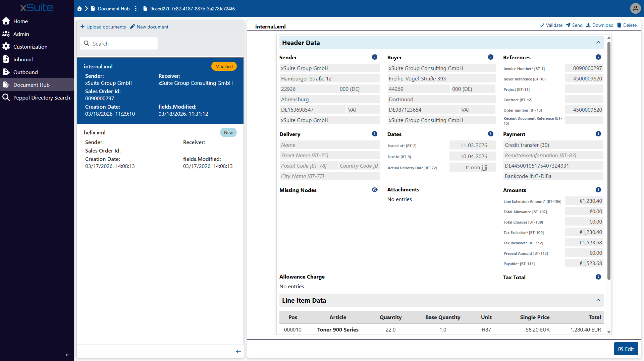Send the internal.xml document

(x=574, y=25)
